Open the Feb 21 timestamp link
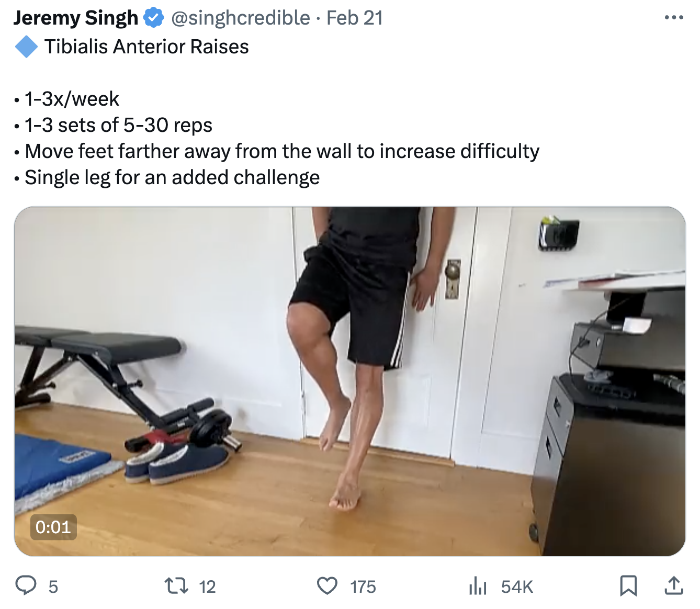 [x=355, y=18]
